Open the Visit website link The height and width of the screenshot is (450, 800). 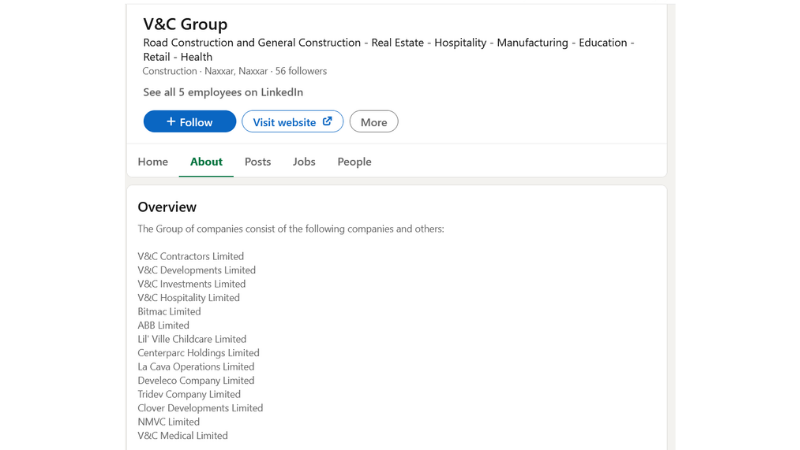pyautogui.click(x=284, y=122)
